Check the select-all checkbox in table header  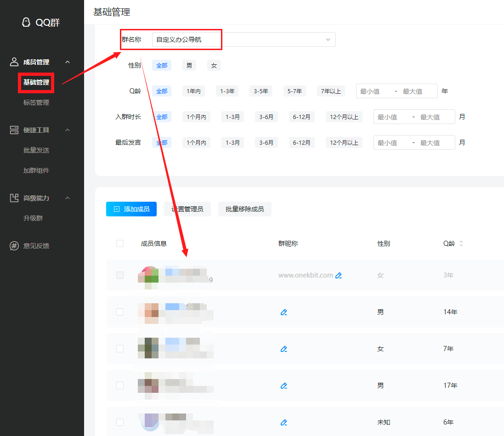(119, 243)
